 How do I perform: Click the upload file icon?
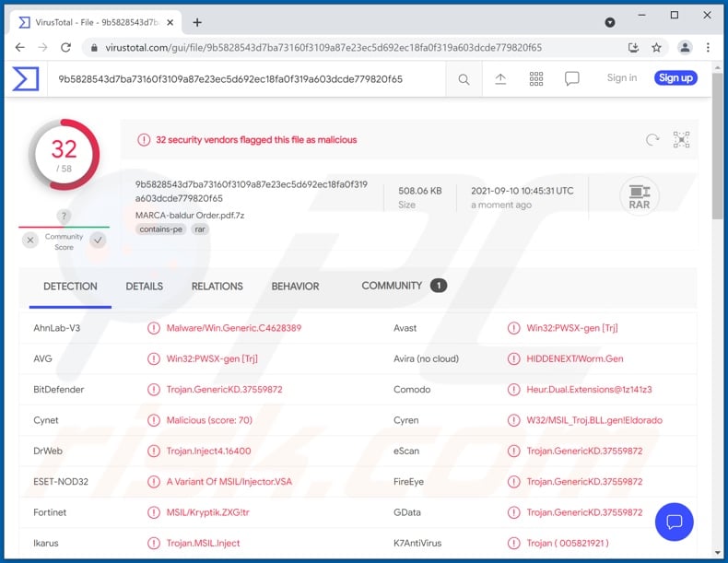(x=500, y=79)
